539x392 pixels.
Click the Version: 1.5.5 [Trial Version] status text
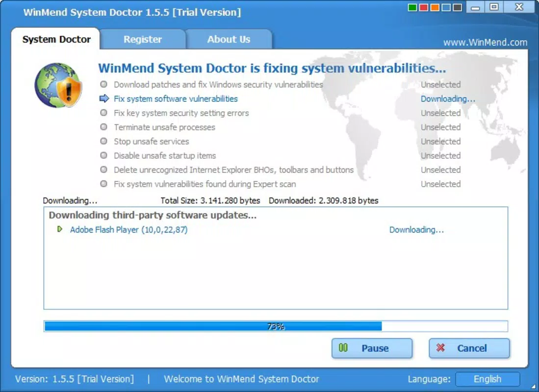[x=75, y=379]
